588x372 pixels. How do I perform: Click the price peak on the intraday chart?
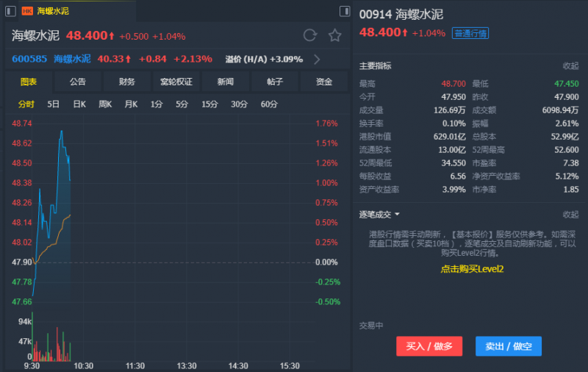pos(62,131)
